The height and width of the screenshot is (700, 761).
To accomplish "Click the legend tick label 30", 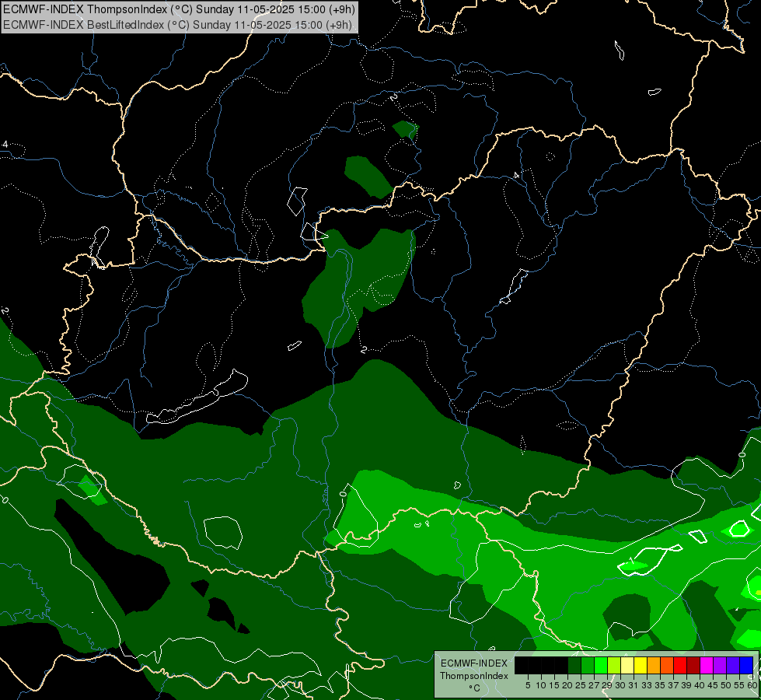I will click(620, 685).
